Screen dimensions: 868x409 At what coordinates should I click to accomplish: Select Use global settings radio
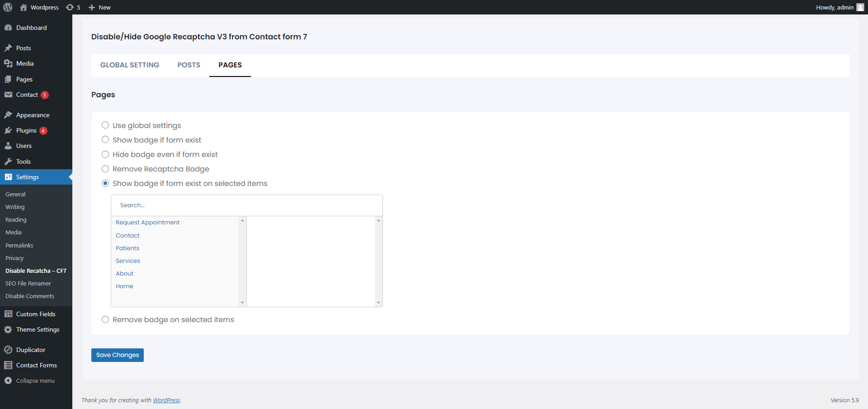[x=105, y=125]
